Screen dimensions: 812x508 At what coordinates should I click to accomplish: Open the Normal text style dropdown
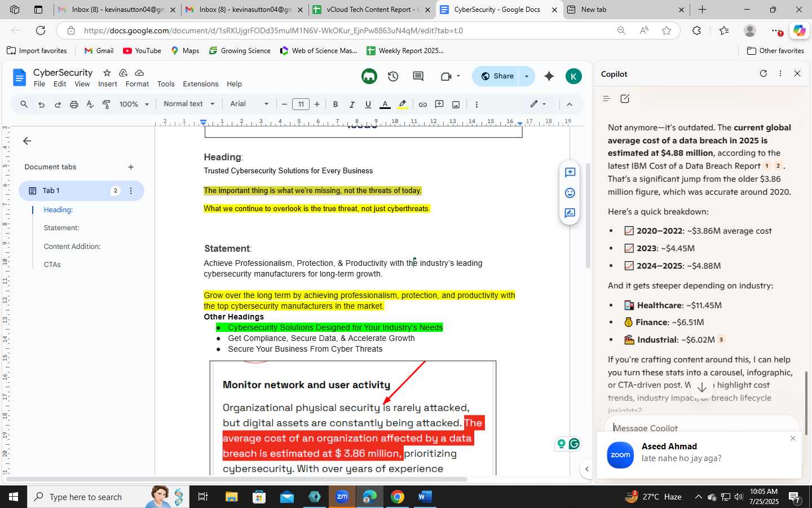[x=189, y=104]
